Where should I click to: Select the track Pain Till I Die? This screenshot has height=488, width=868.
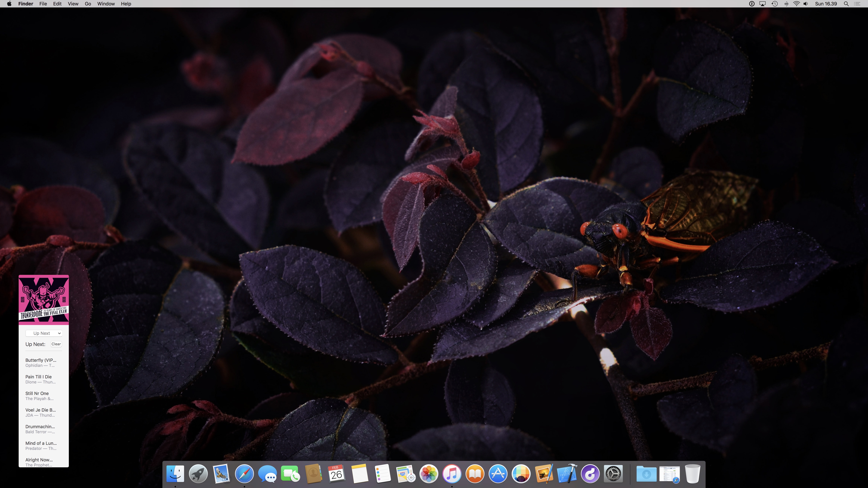[39, 379]
